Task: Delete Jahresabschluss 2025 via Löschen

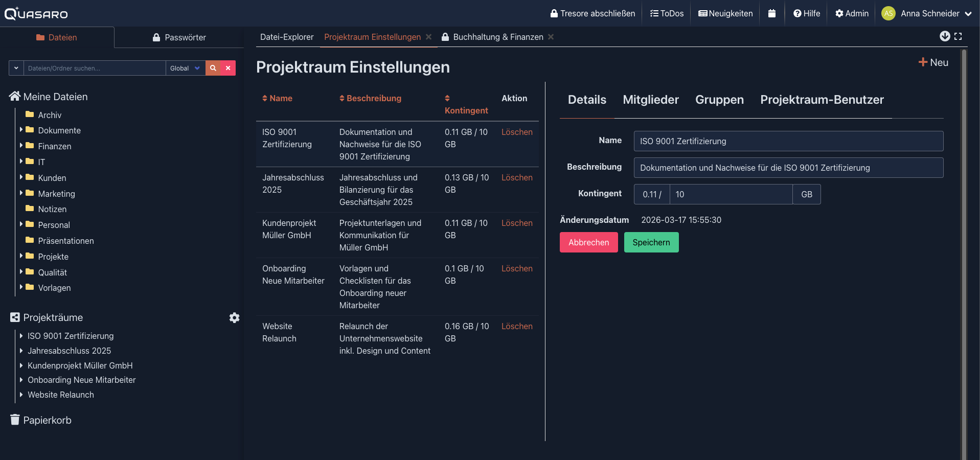Action: (x=517, y=177)
